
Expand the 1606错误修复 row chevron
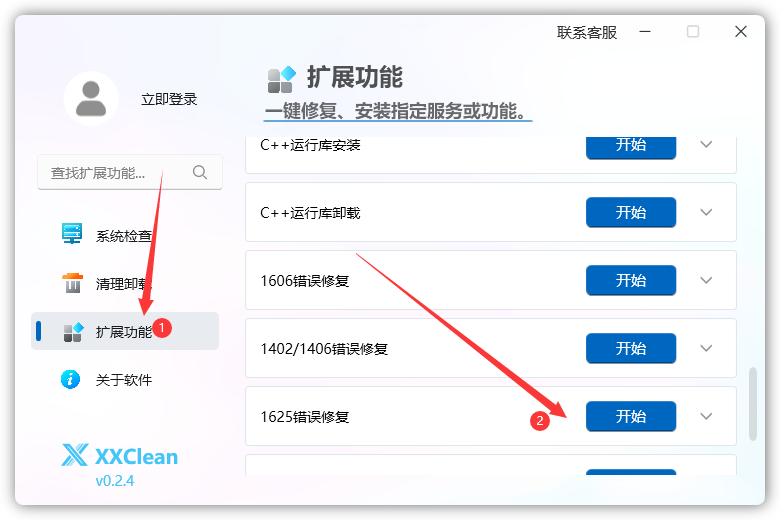click(x=706, y=280)
